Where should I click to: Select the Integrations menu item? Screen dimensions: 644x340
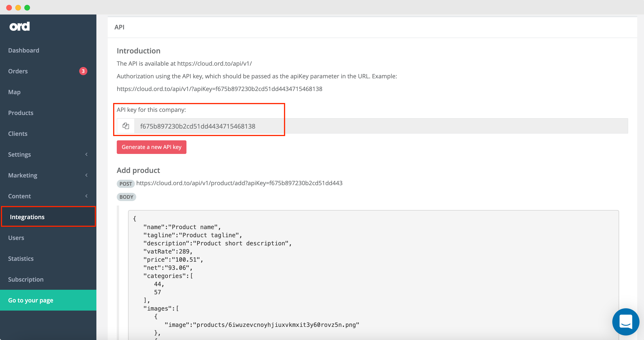pos(27,217)
